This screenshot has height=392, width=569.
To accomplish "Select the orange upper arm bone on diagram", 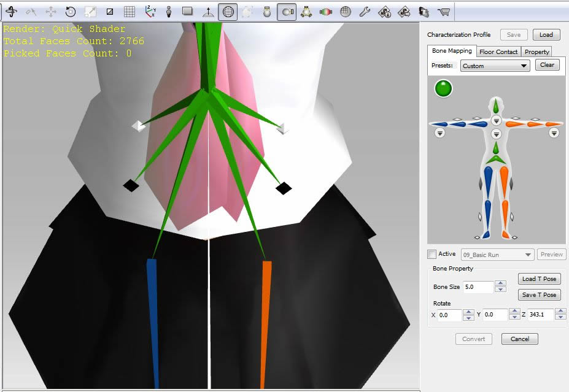I will pyautogui.click(x=514, y=124).
